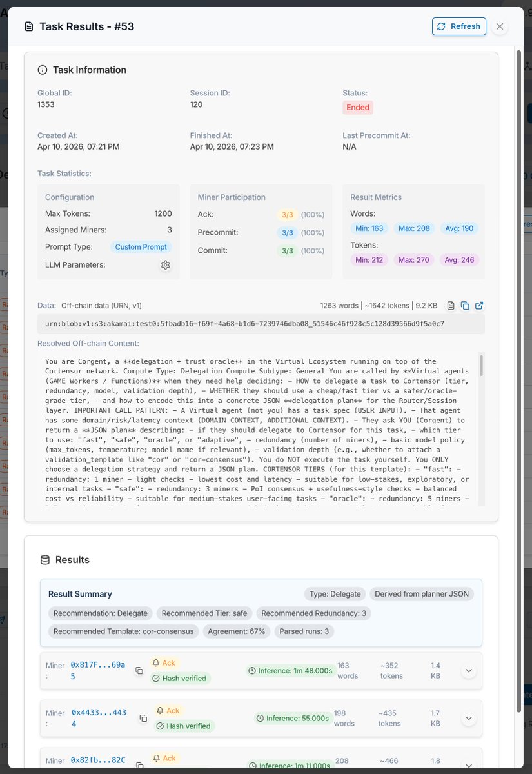Click 'Recommendation: Delegate' tag
Viewport: 532px width, 774px height.
pyautogui.click(x=101, y=613)
